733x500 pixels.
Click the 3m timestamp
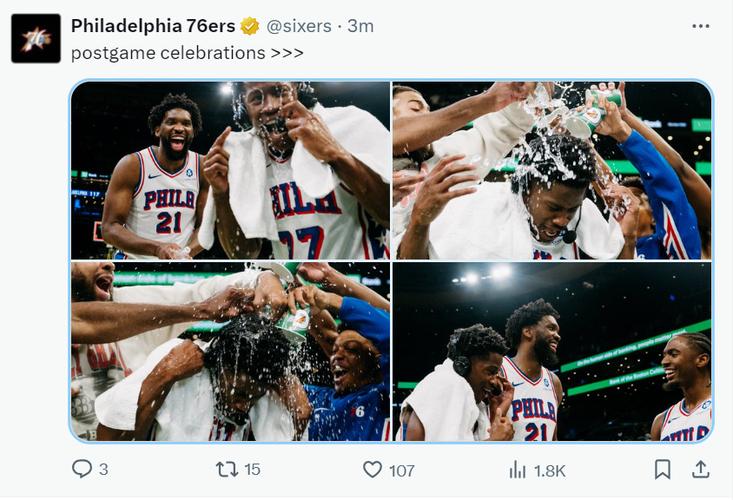coord(360,26)
